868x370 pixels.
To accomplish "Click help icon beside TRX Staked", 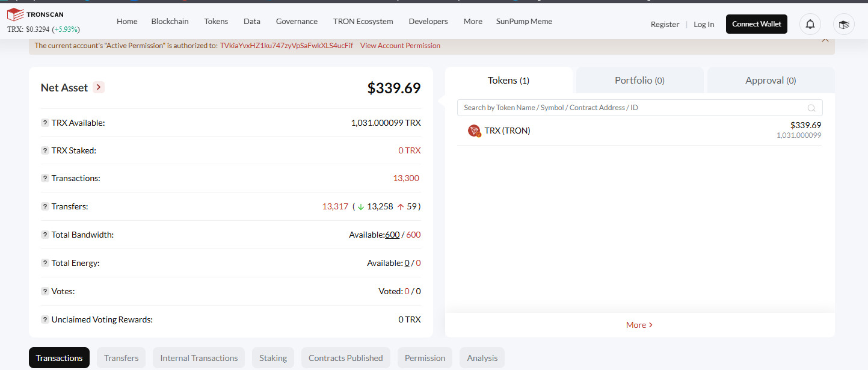I will tap(45, 150).
